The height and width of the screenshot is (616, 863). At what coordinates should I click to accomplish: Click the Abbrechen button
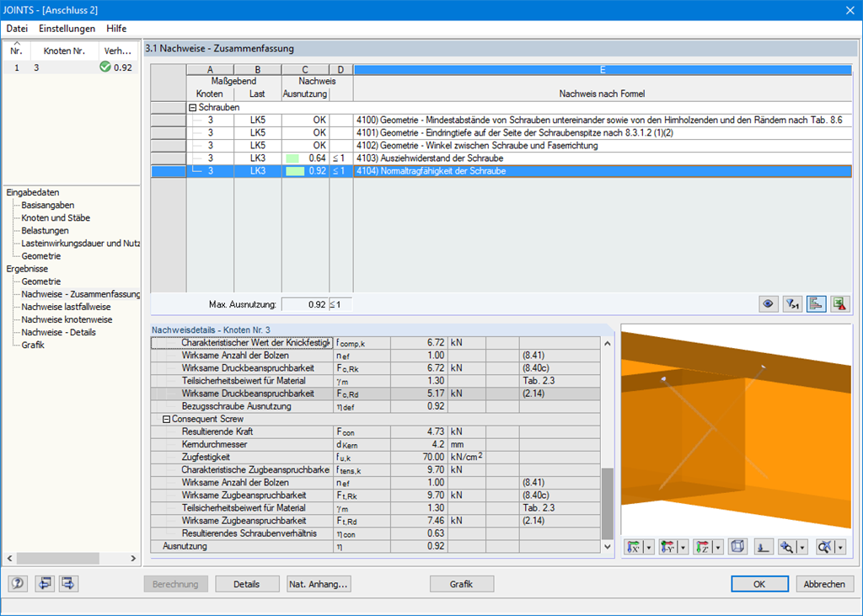[824, 584]
